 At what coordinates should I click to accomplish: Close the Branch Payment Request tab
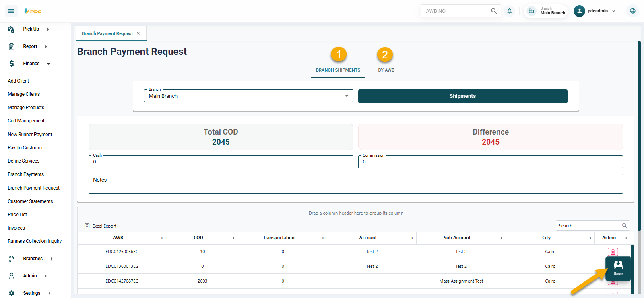(x=138, y=33)
